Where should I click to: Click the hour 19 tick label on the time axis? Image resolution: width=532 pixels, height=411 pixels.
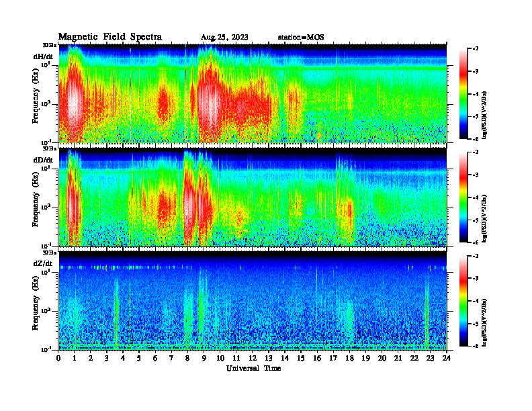tap(365, 358)
